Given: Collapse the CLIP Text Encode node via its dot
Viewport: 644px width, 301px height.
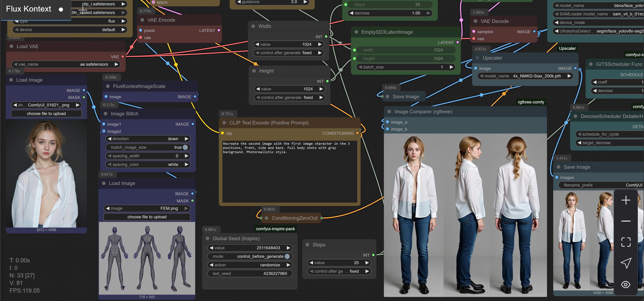Looking at the screenshot, I should (x=224, y=123).
